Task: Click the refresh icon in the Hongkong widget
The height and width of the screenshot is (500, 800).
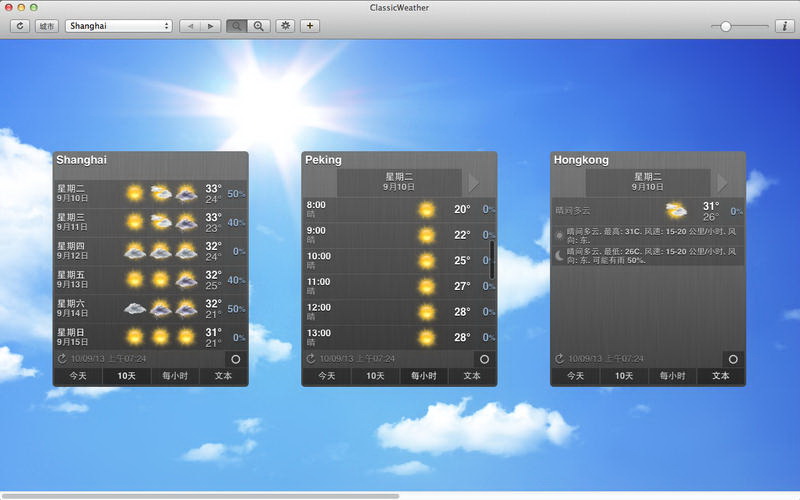Action: (x=560, y=358)
